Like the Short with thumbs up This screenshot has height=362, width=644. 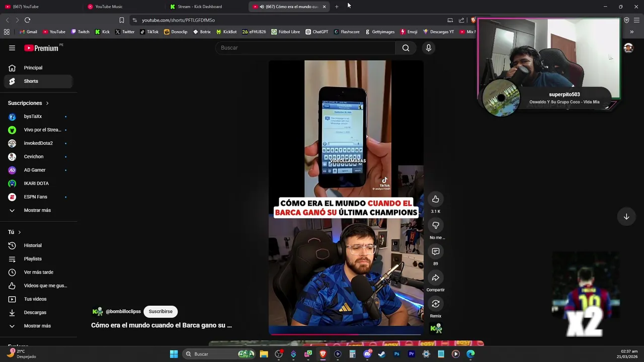point(436,199)
